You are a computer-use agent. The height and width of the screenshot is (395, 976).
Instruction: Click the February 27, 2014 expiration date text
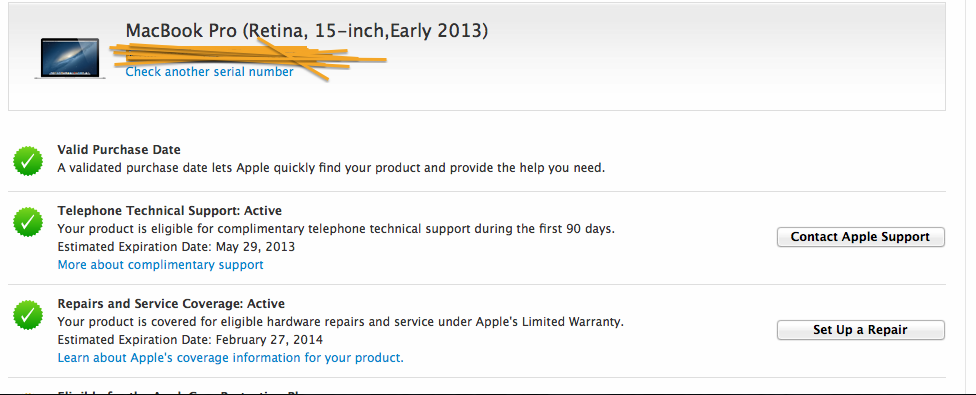click(x=270, y=340)
